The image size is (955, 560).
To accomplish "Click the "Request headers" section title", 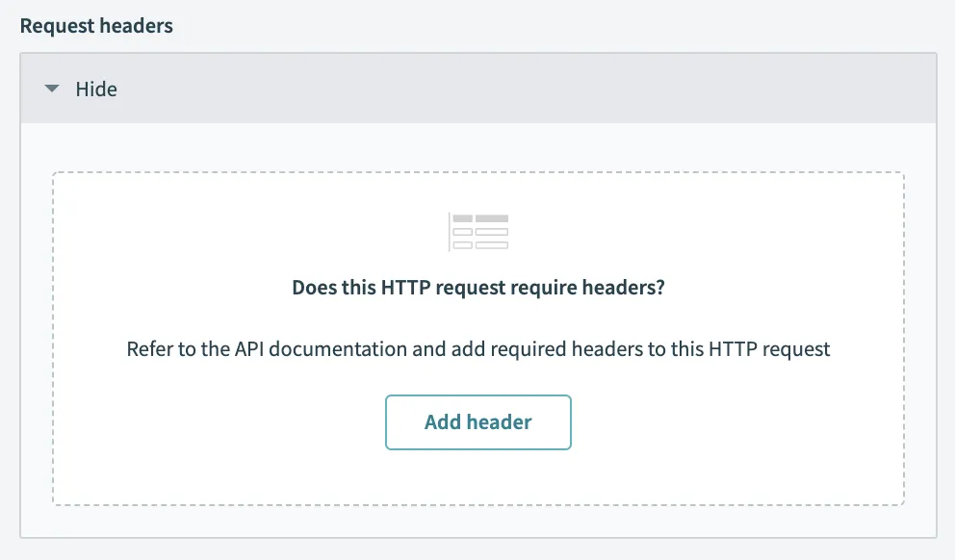I will [x=96, y=26].
